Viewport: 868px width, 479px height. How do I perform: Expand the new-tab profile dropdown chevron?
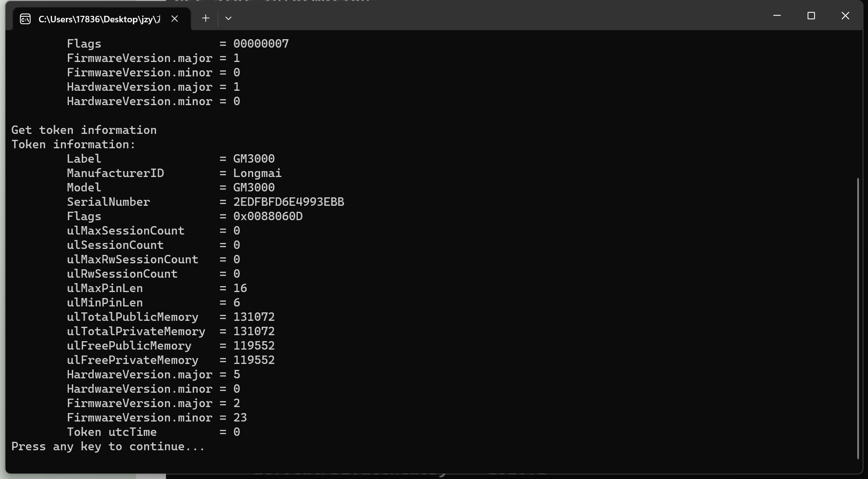(228, 18)
